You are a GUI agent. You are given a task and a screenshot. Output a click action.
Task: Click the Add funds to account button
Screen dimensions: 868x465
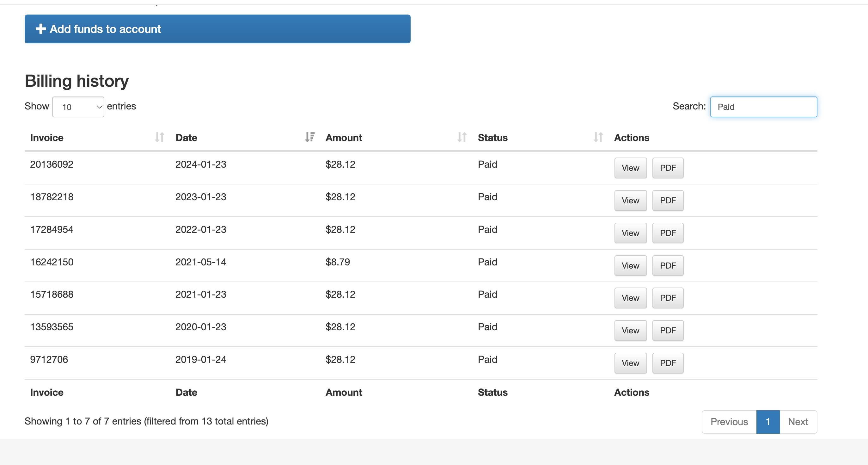(x=217, y=29)
